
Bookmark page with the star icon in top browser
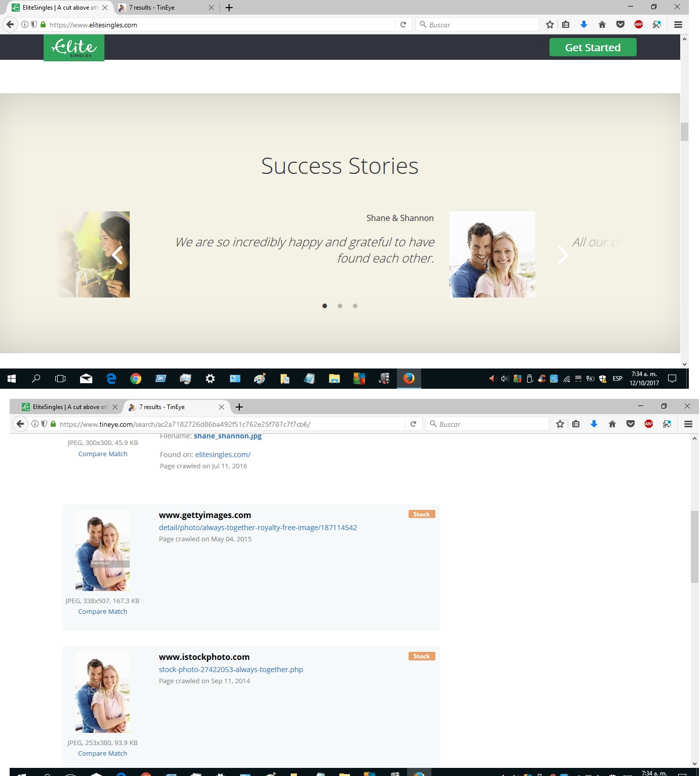pyautogui.click(x=550, y=24)
